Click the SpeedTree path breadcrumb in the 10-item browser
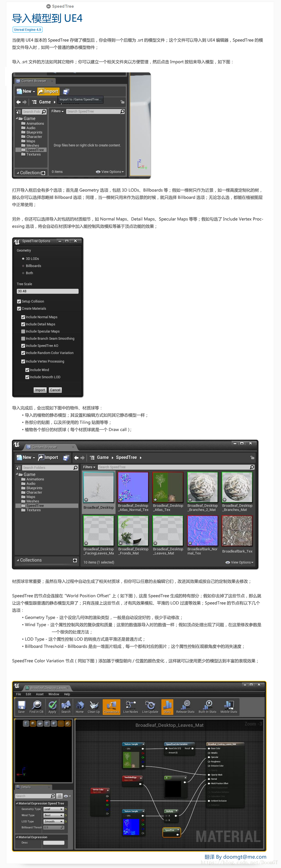Viewport: 281px width, 868px height. (127, 458)
